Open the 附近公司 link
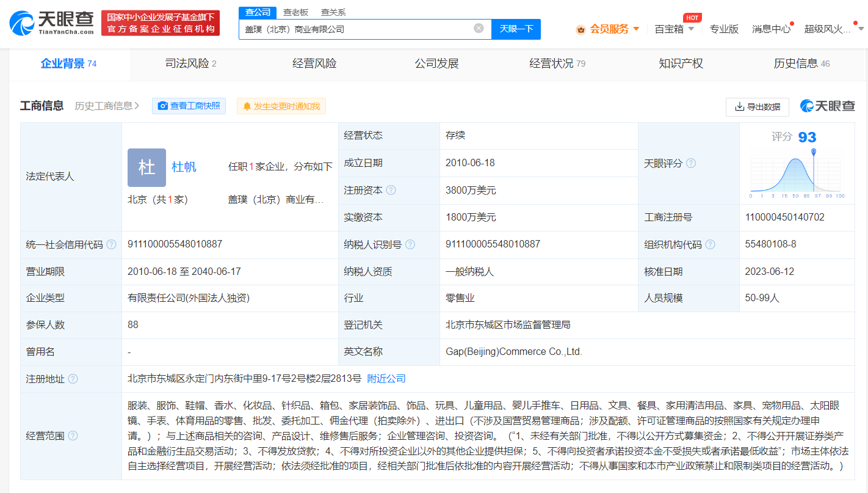Viewport: 868px width, 493px height. click(386, 379)
